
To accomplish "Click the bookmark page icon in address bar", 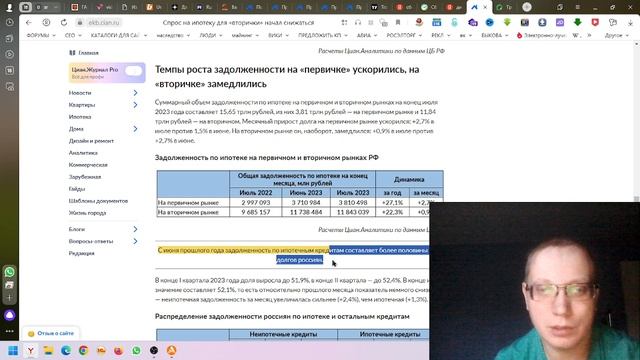I will coord(398,23).
